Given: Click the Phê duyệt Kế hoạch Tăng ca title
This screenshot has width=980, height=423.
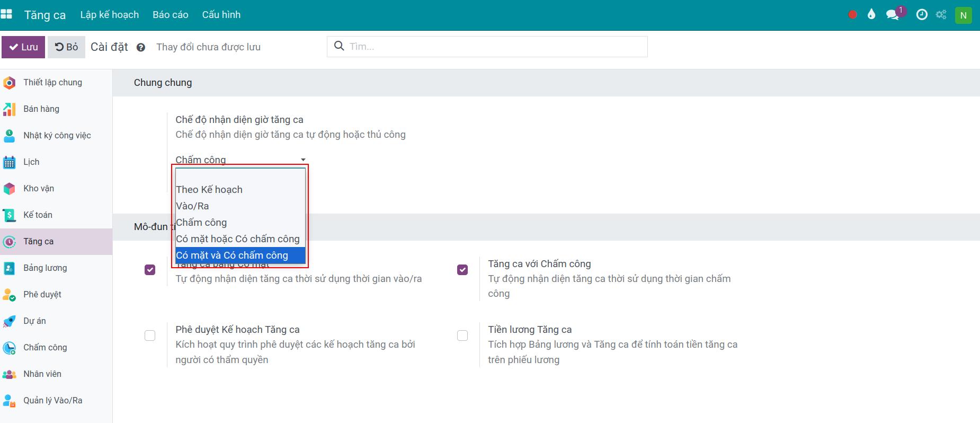Looking at the screenshot, I should (x=237, y=330).
